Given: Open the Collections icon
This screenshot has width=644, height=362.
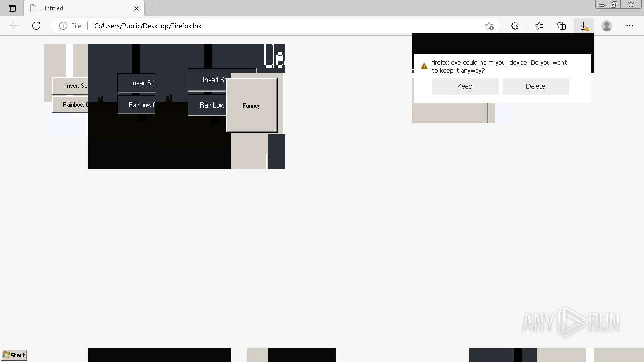Looking at the screenshot, I should click(x=561, y=26).
